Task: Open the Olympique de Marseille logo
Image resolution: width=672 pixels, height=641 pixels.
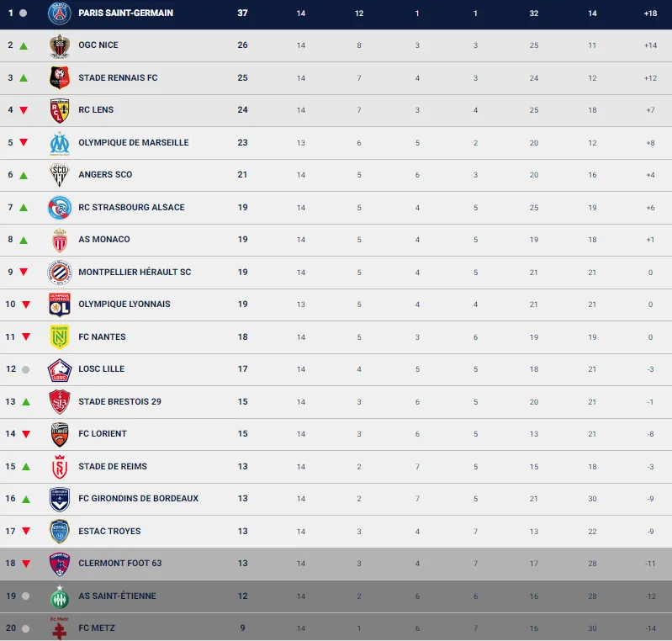Action: point(59,143)
